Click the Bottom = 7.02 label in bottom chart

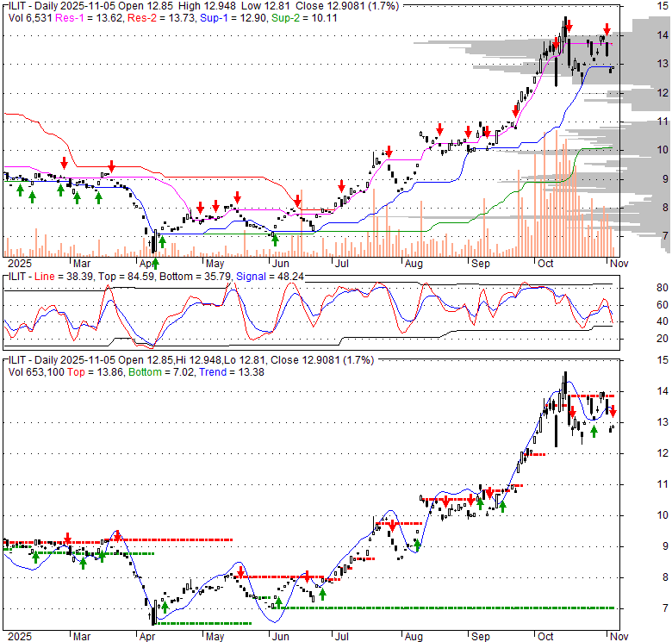click(164, 371)
